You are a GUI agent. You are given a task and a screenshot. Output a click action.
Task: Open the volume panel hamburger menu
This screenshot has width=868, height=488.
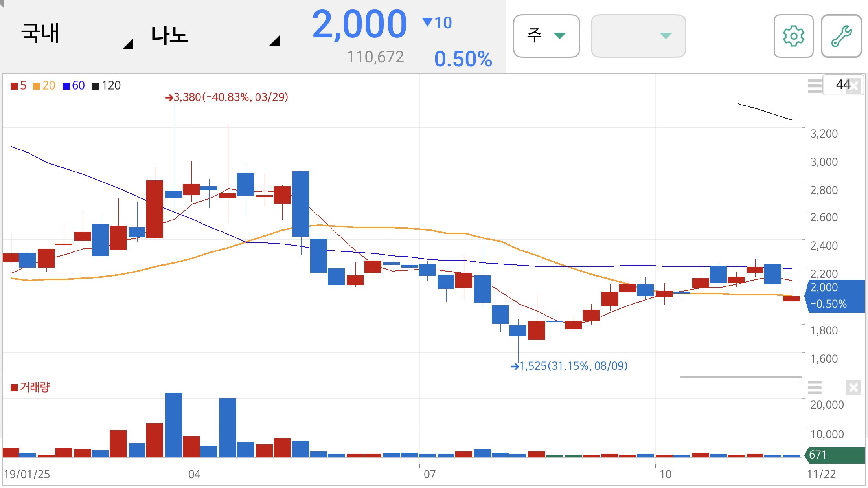point(815,387)
